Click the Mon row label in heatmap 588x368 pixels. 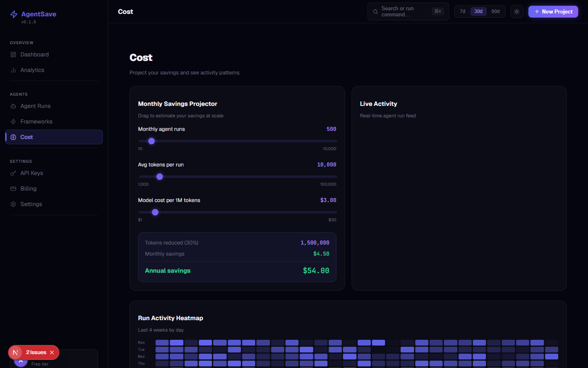(141, 343)
